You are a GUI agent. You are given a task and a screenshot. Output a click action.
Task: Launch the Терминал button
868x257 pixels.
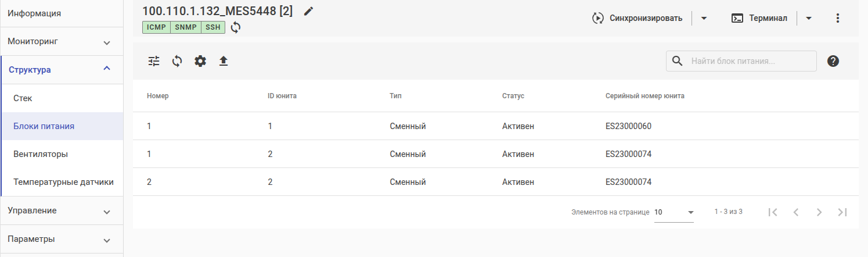pyautogui.click(x=759, y=18)
